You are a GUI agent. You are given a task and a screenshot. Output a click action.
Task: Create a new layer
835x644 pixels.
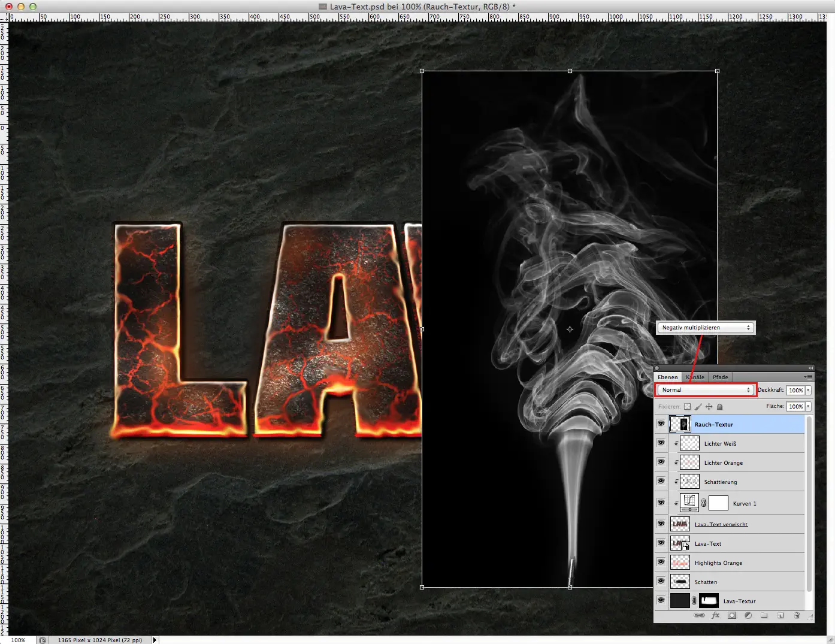point(780,615)
